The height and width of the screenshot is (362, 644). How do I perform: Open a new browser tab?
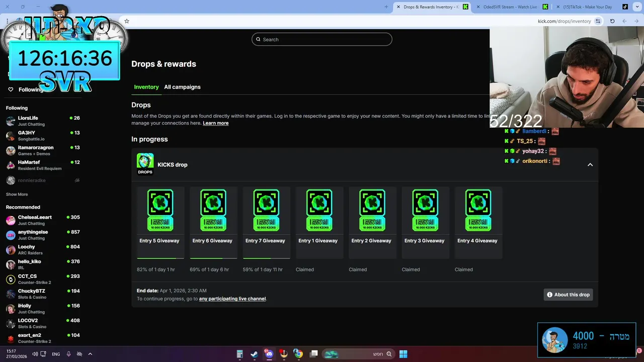(386, 7)
